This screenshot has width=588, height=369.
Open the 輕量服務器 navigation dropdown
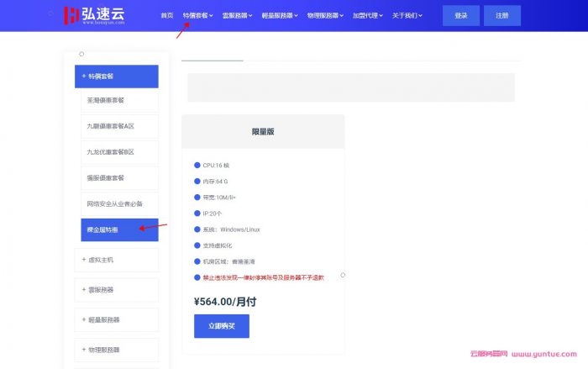pyautogui.click(x=284, y=15)
